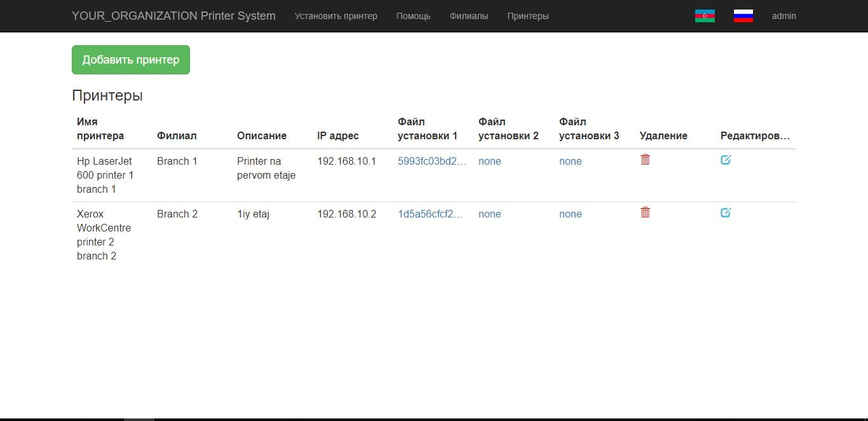This screenshot has height=421, width=868.
Task: Open the Помощь page
Action: 414,16
